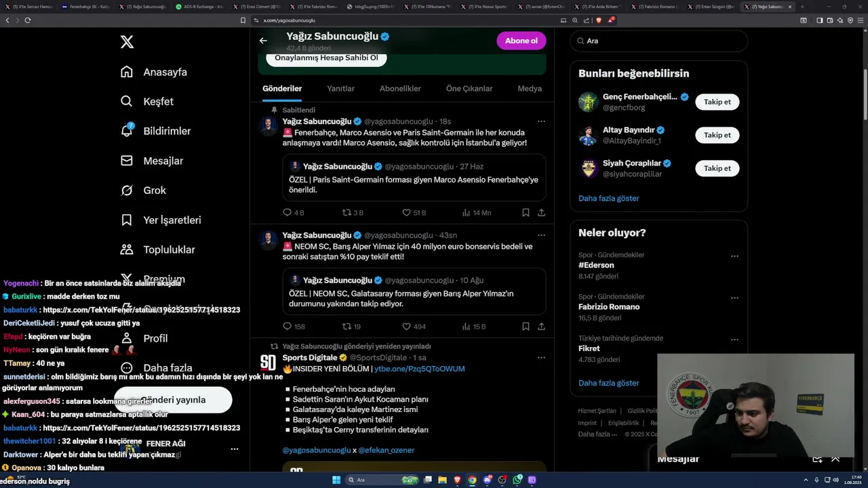The height and width of the screenshot is (488, 868).
Task: Reply to the NEOM SC post
Action: [x=294, y=327]
